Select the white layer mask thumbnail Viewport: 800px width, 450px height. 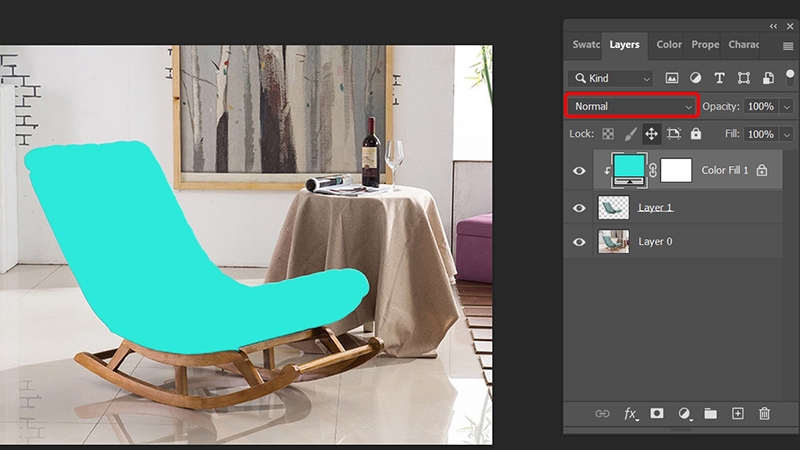(x=676, y=170)
